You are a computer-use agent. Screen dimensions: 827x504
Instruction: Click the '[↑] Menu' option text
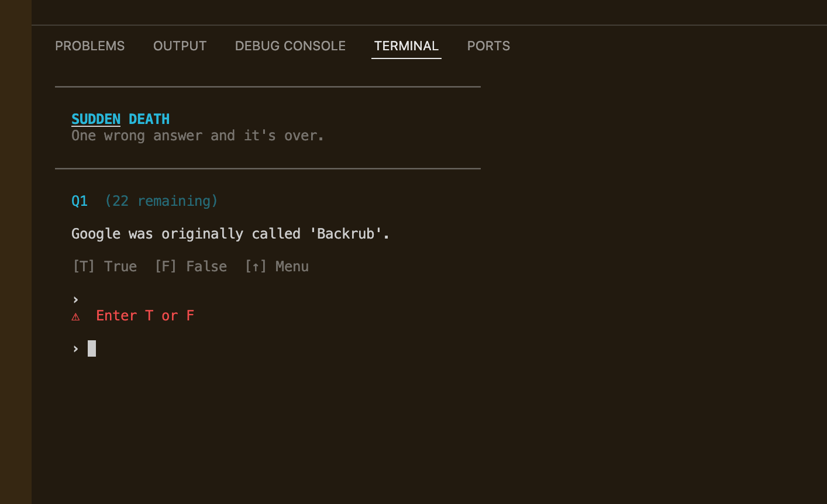coord(277,267)
